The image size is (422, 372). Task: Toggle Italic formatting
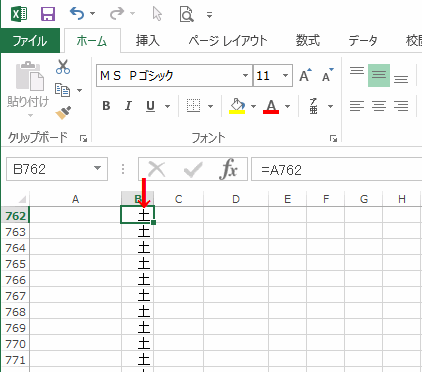[128, 106]
